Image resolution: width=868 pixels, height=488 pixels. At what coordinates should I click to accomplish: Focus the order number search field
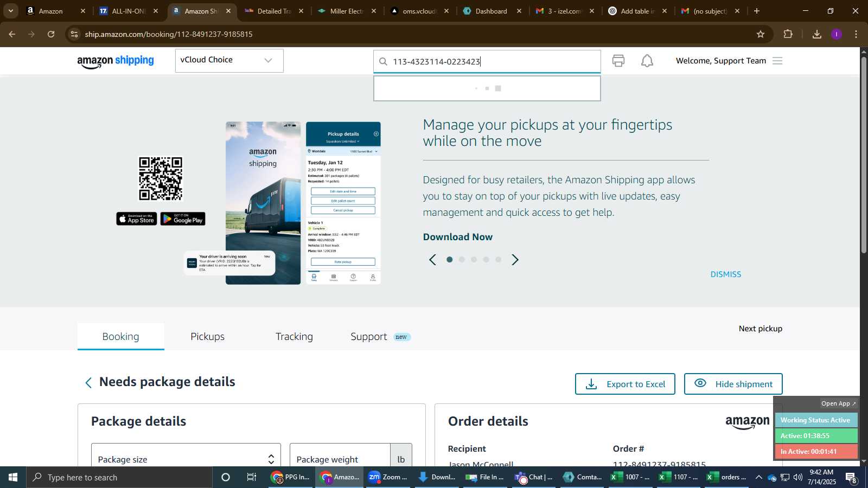pyautogui.click(x=487, y=61)
